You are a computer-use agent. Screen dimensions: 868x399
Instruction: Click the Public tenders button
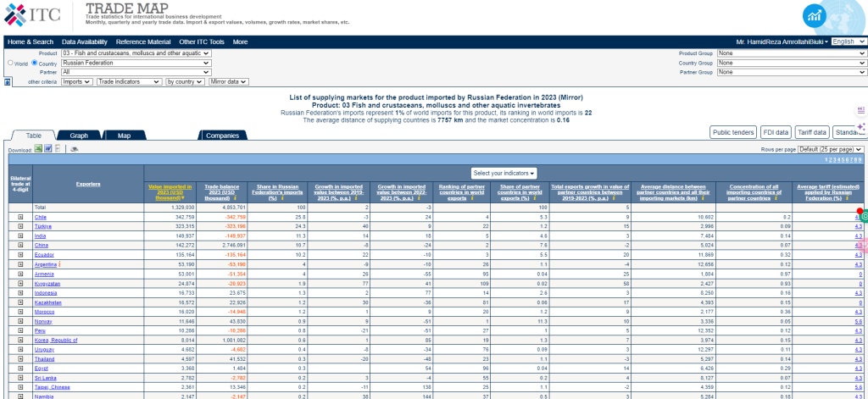coord(733,132)
